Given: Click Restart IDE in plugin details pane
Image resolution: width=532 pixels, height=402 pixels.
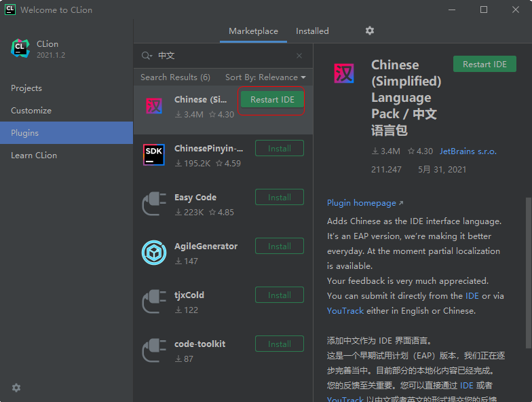Looking at the screenshot, I should [x=484, y=65].
